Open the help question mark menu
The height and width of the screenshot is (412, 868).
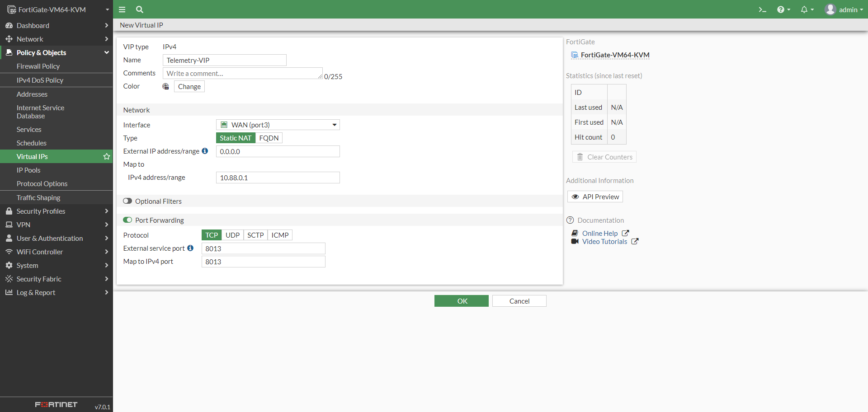point(783,9)
